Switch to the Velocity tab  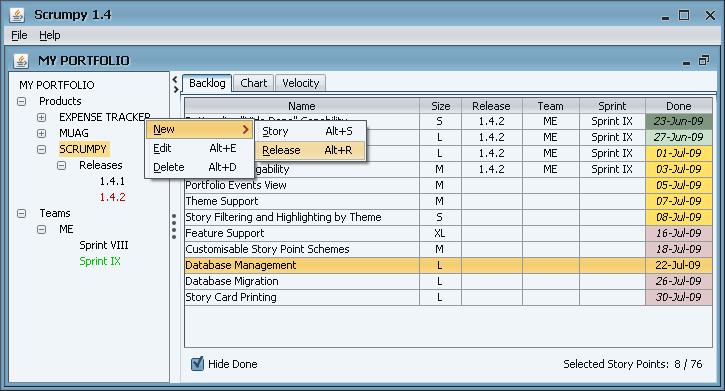pyautogui.click(x=301, y=83)
